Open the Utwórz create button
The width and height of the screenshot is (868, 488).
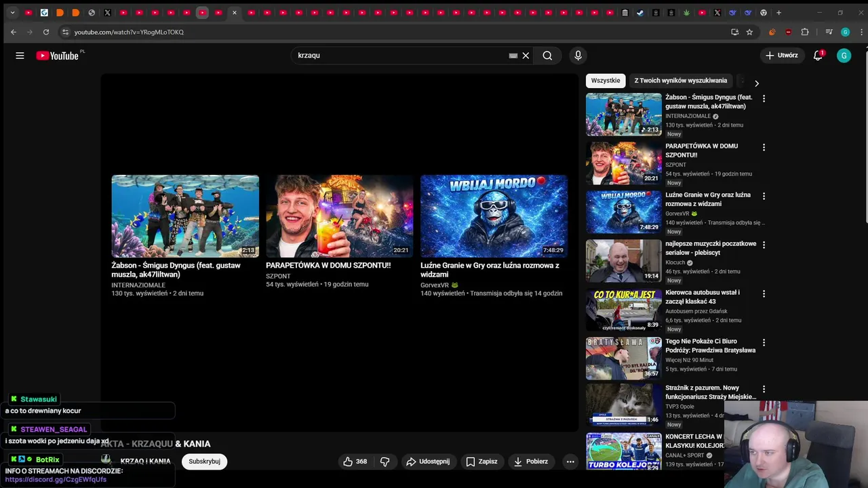coord(782,56)
